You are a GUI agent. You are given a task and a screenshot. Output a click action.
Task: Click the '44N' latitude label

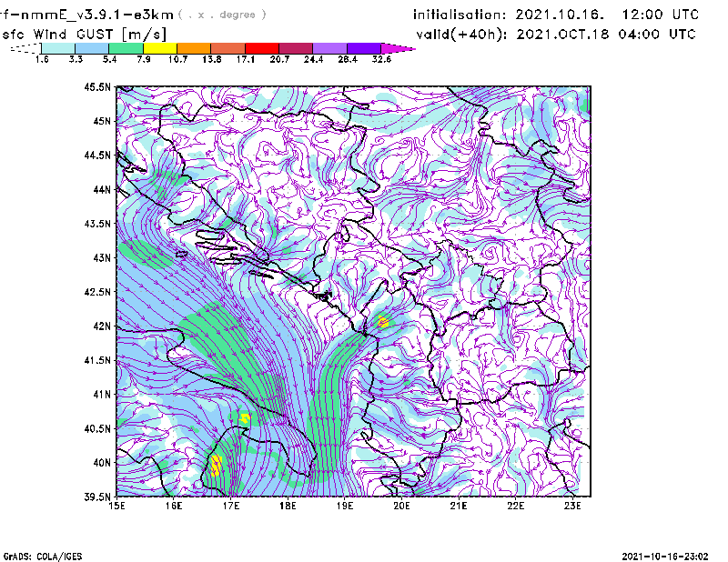[102, 189]
